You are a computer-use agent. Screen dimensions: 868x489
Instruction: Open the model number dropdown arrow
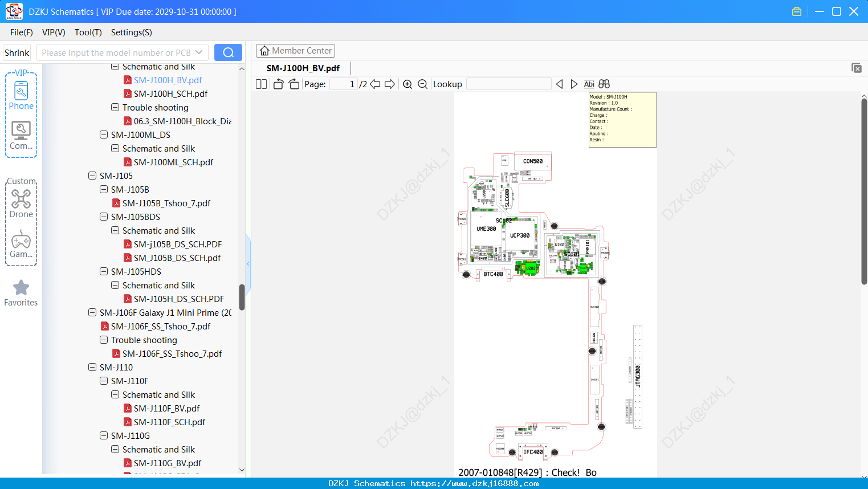(199, 52)
